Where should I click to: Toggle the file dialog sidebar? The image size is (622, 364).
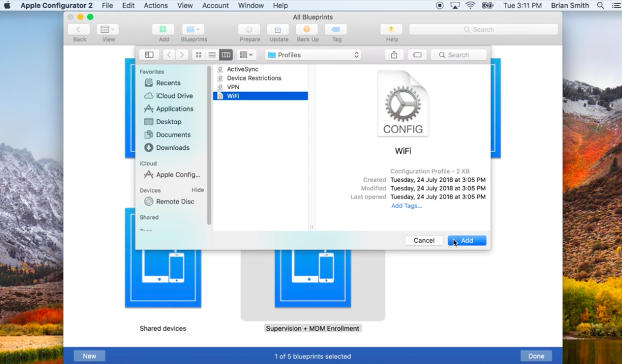149,55
